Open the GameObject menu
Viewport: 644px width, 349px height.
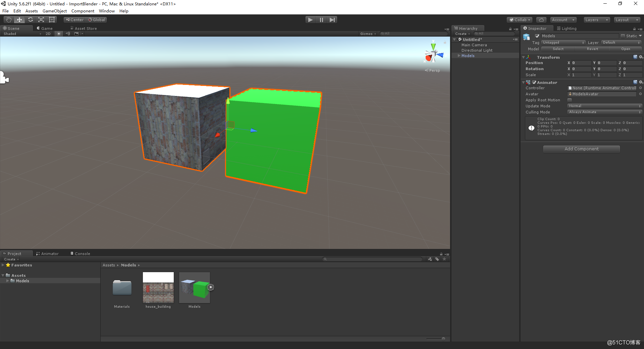pos(55,11)
